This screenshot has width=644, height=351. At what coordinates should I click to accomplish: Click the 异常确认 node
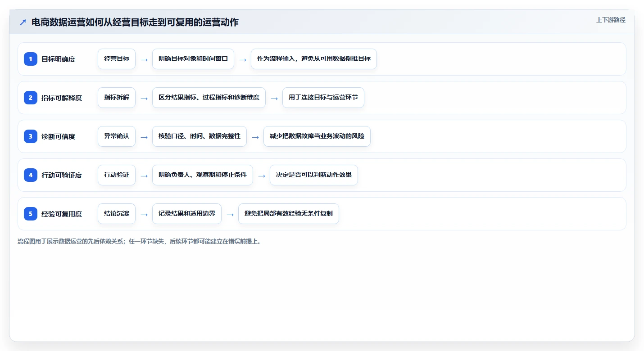click(117, 136)
